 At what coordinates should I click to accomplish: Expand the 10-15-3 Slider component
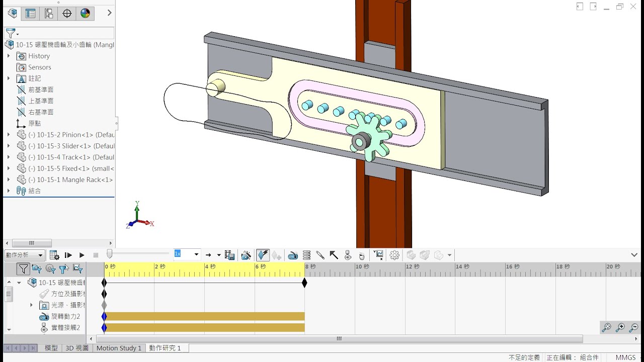(8, 146)
